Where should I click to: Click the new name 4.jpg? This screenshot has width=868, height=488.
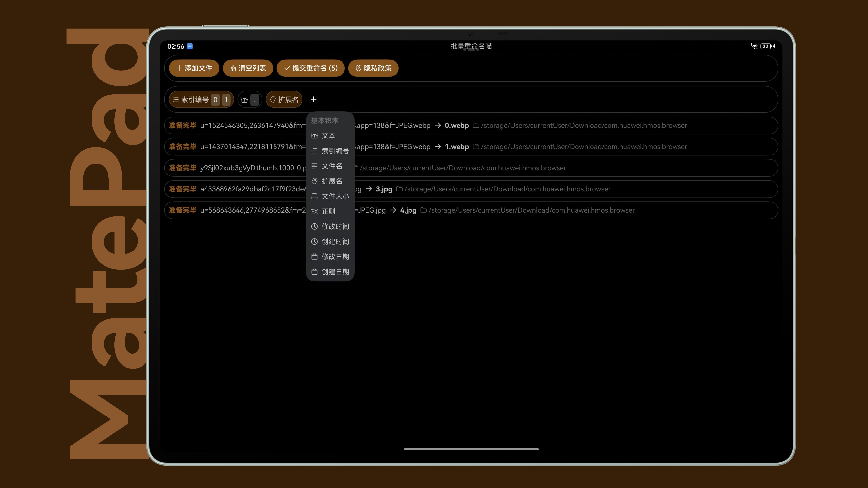click(x=408, y=210)
